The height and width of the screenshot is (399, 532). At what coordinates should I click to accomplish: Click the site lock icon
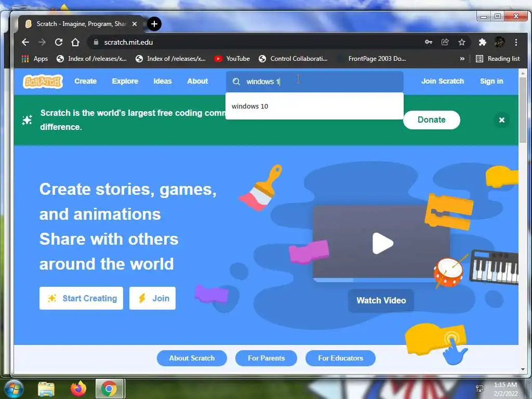(96, 42)
